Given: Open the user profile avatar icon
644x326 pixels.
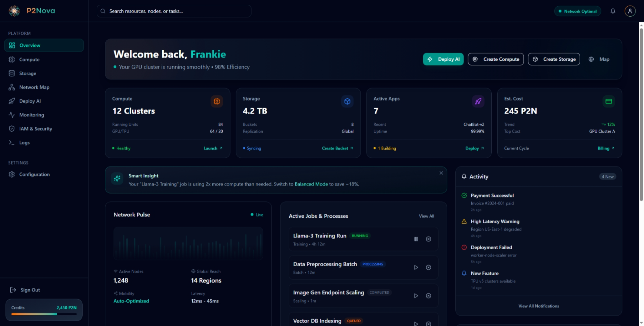Looking at the screenshot, I should pyautogui.click(x=630, y=11).
